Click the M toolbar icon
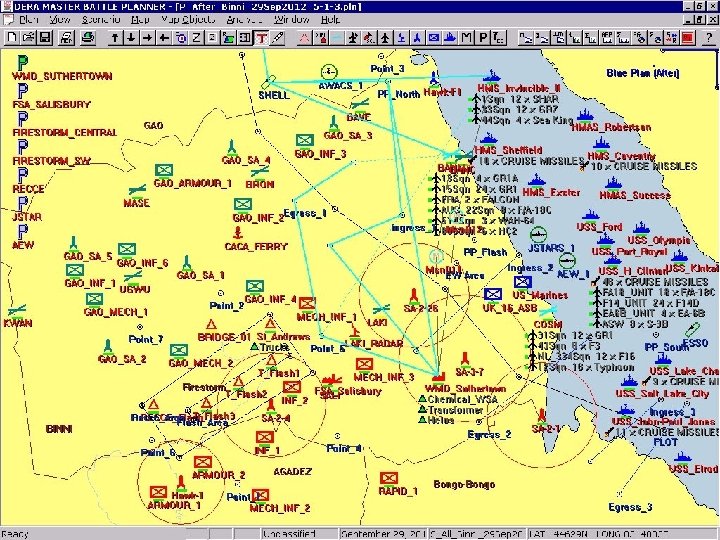Screen dimensions: 720x540 [x=467, y=38]
